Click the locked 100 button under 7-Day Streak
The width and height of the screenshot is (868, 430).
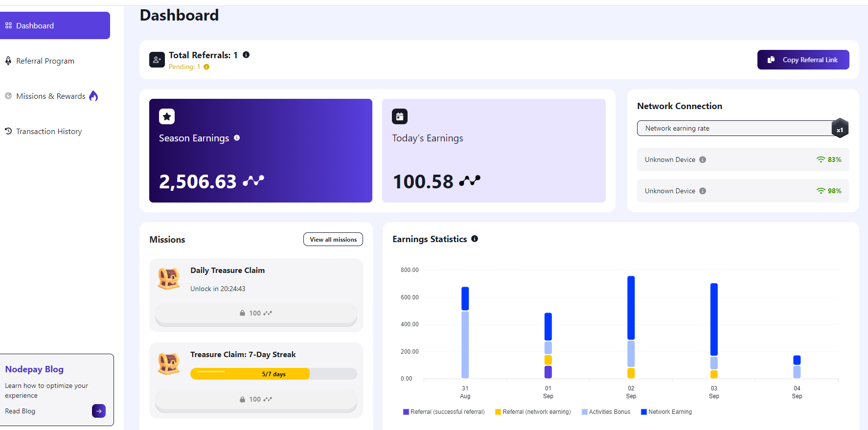pyautogui.click(x=256, y=400)
